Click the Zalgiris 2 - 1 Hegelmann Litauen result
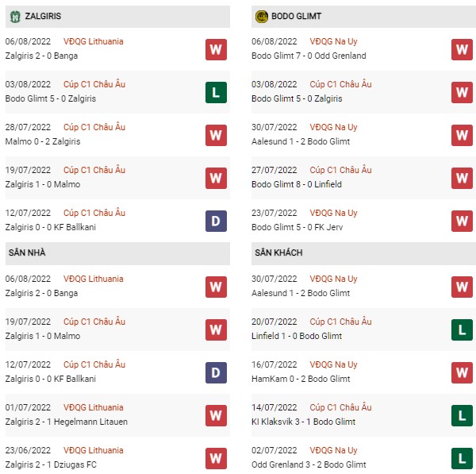 [66, 422]
